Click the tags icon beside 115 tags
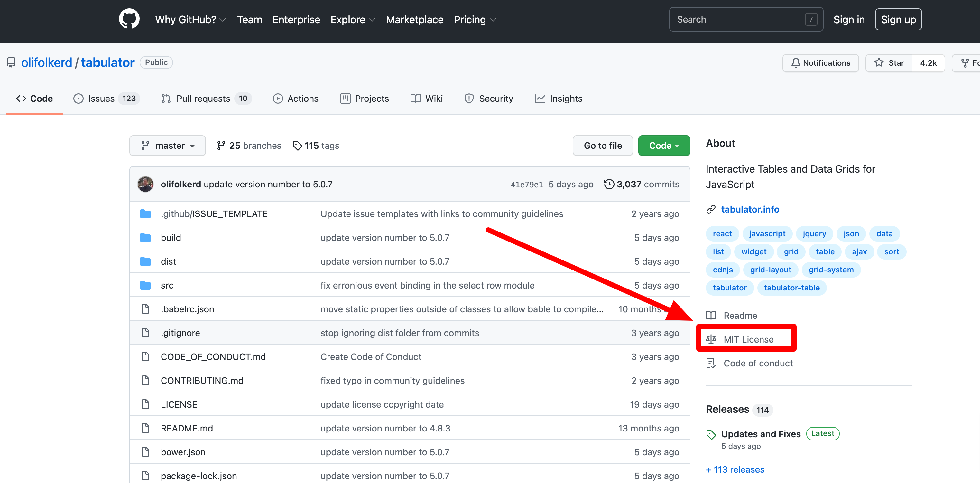 (x=297, y=146)
